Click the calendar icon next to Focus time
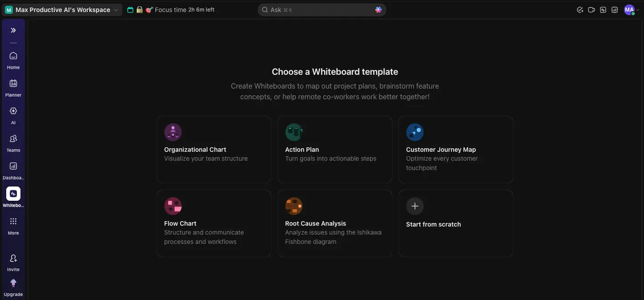This screenshot has height=300, width=644. pos(130,9)
